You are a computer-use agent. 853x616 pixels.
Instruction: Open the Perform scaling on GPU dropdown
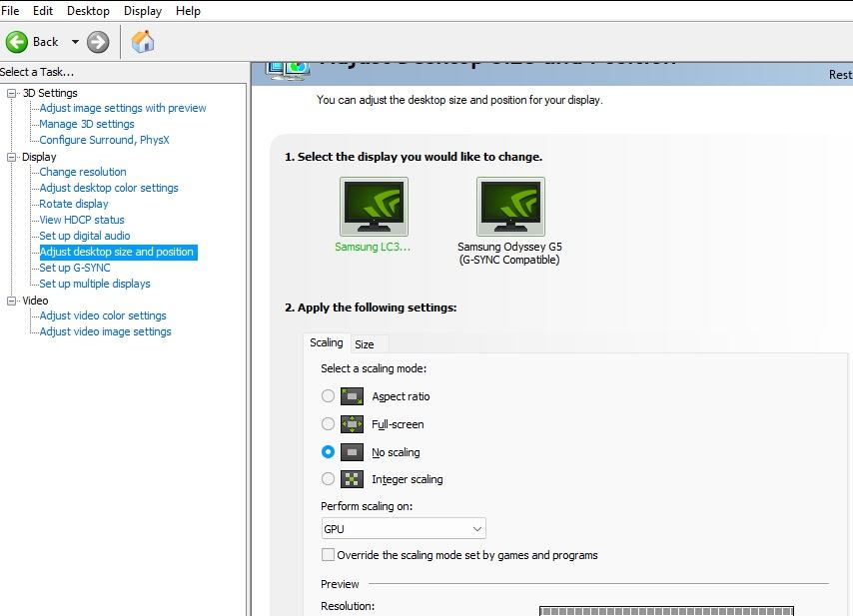(404, 528)
